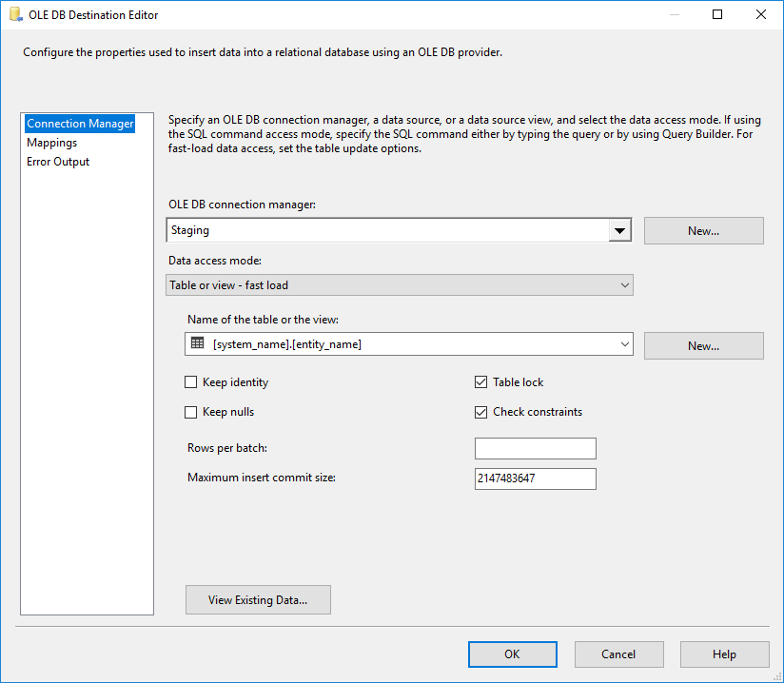Click the Keep nulls label

click(228, 412)
